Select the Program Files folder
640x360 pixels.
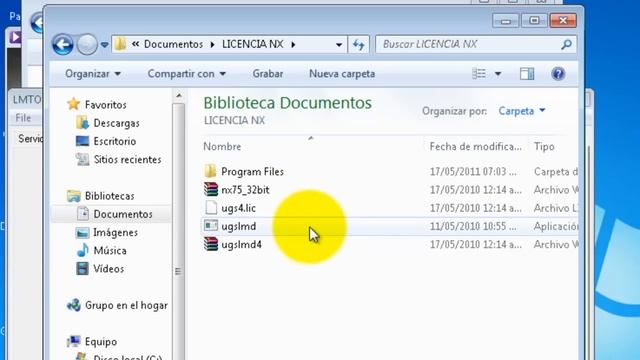pos(252,172)
